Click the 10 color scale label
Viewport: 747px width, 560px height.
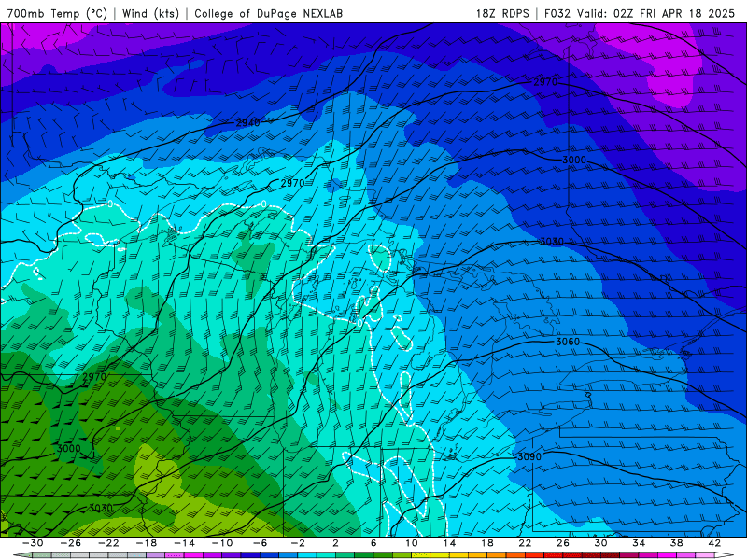412,543
